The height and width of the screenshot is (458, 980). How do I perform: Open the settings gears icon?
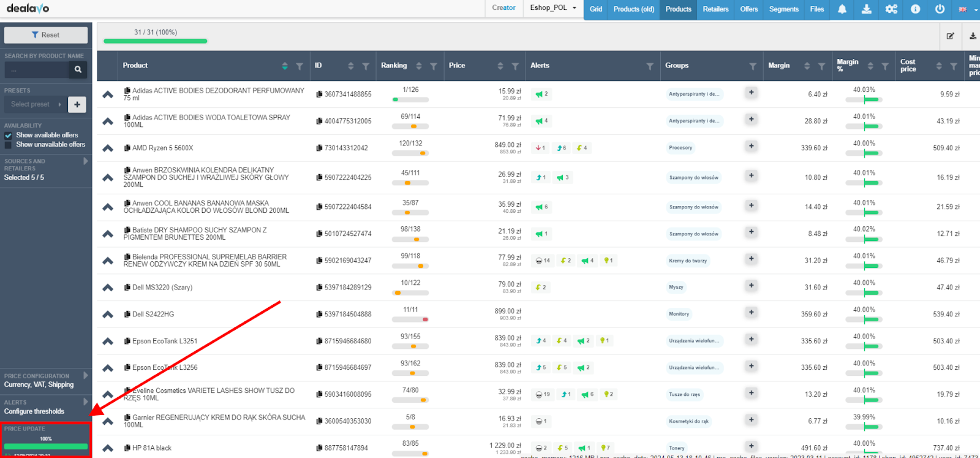(891, 9)
